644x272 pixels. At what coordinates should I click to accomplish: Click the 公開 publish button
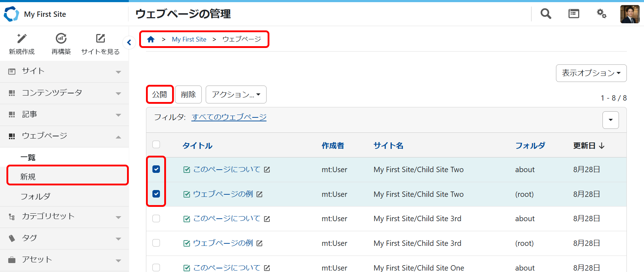pyautogui.click(x=160, y=94)
